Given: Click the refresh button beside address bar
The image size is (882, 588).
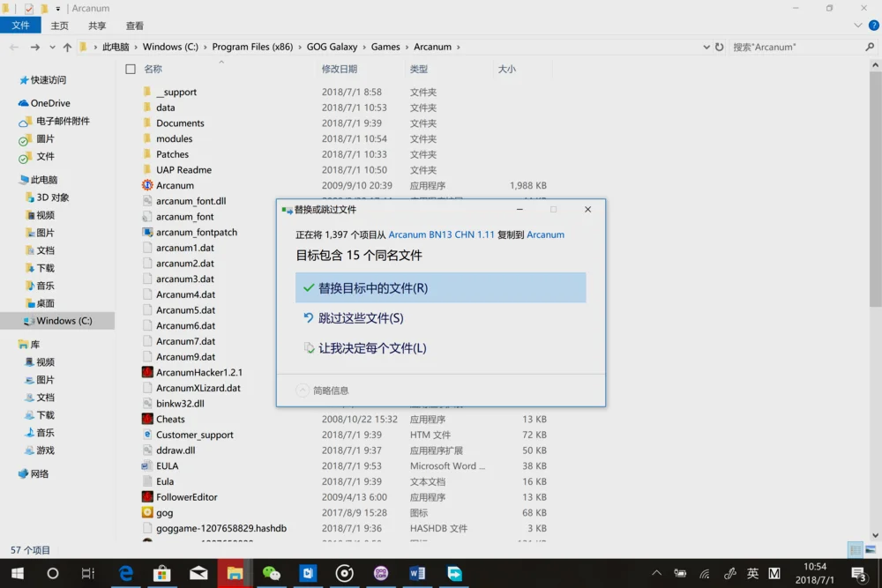Looking at the screenshot, I should coord(719,48).
